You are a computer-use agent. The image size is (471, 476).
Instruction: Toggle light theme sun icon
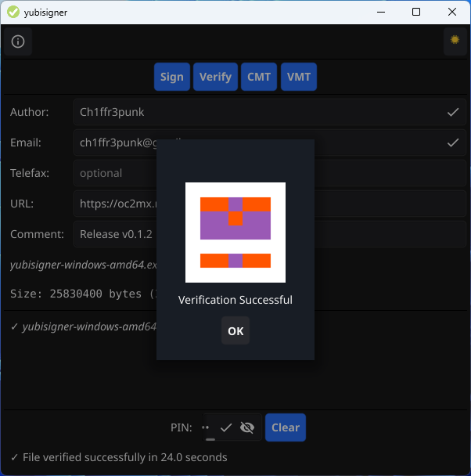(455, 41)
